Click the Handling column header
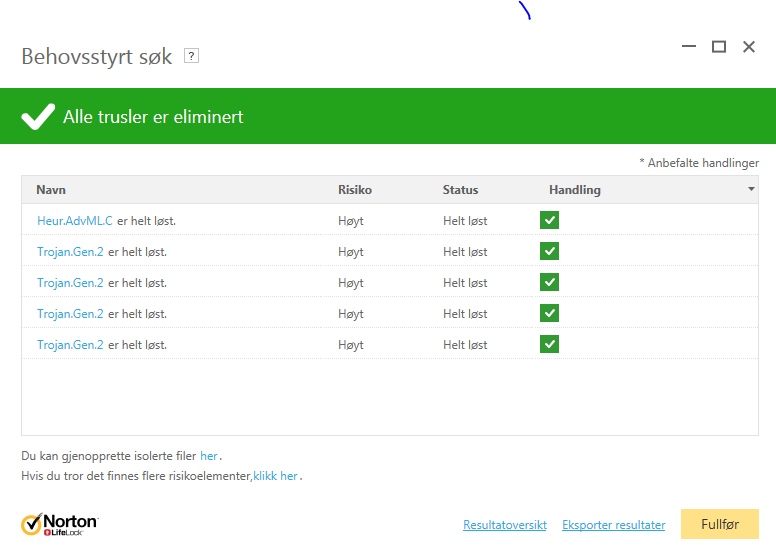776x546 pixels. (x=575, y=190)
